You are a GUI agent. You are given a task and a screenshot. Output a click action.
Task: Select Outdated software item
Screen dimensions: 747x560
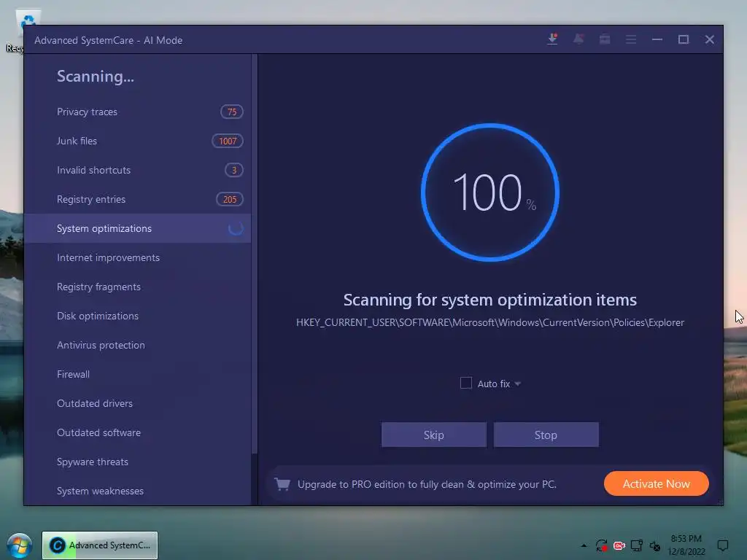click(137, 432)
